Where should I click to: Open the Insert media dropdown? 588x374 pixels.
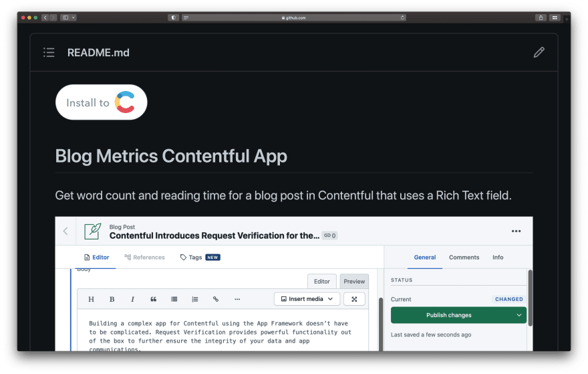(307, 299)
